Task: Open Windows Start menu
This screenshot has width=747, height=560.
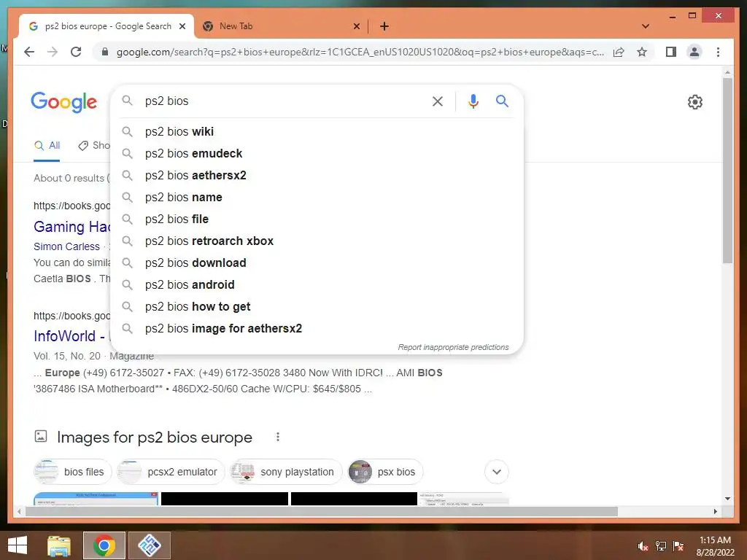Action: (18, 545)
